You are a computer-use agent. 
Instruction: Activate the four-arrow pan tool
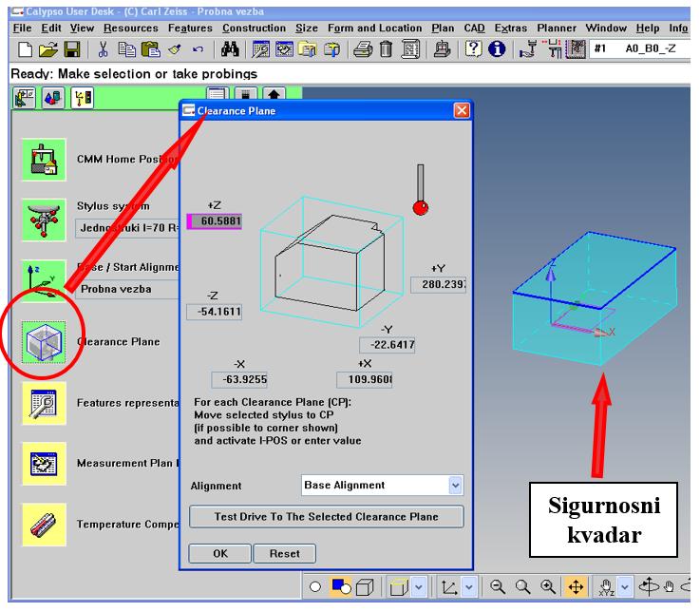click(x=576, y=586)
